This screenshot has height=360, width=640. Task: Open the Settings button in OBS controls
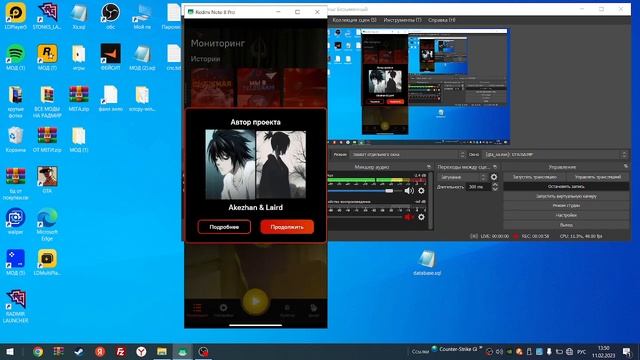coord(566,215)
